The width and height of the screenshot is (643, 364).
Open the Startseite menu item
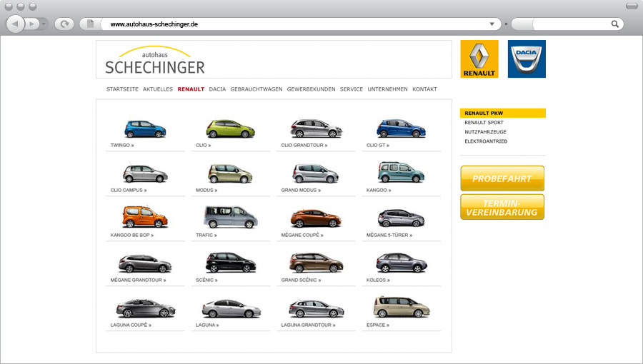(122, 89)
